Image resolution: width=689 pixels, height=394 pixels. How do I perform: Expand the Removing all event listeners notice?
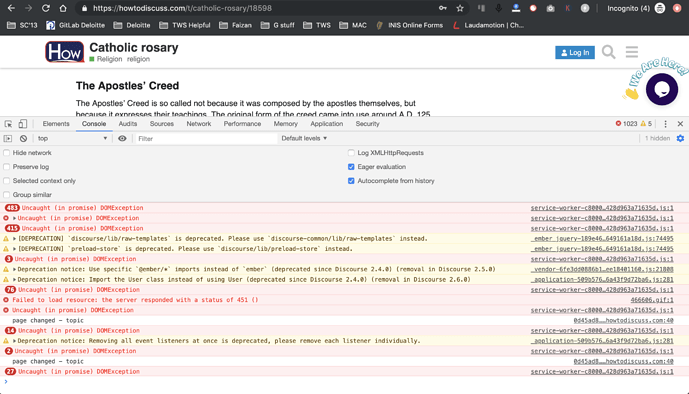click(x=15, y=341)
